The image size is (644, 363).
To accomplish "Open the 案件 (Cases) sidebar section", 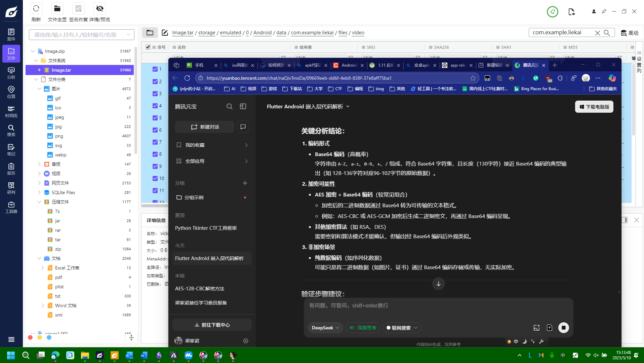I will click(x=11, y=34).
